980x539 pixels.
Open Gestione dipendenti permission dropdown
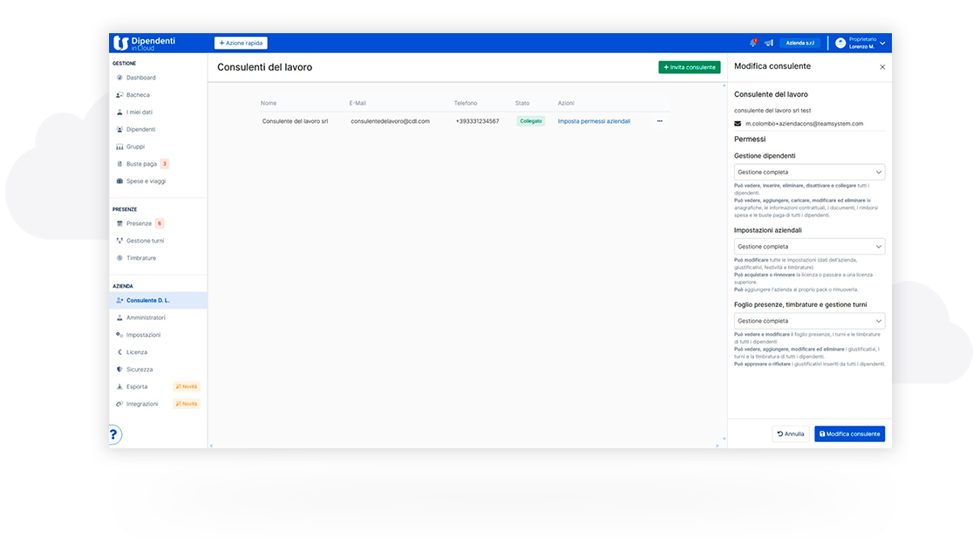point(809,172)
